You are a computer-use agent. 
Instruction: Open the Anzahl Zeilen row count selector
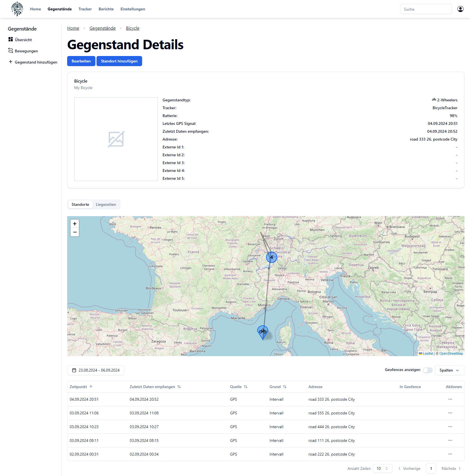coord(382,468)
